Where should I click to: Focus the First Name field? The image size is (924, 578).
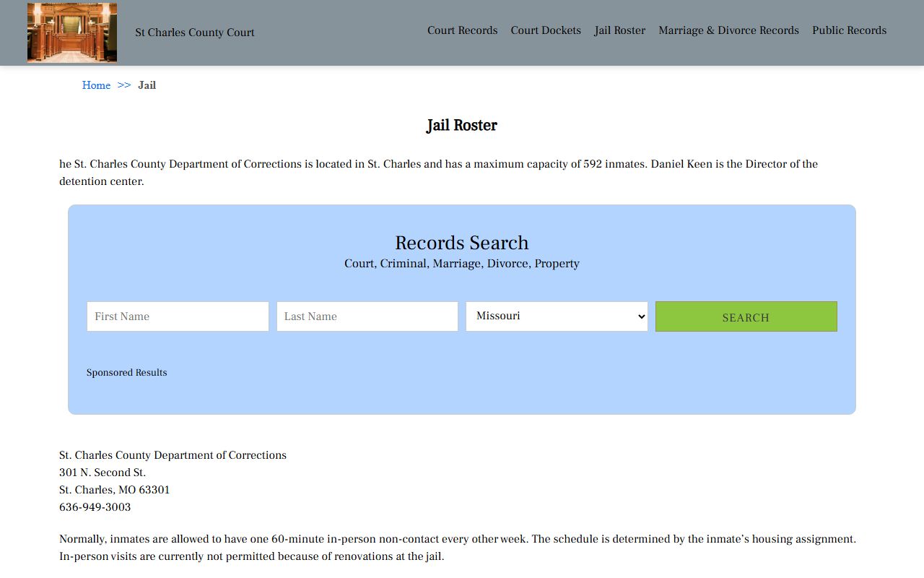[x=178, y=316]
